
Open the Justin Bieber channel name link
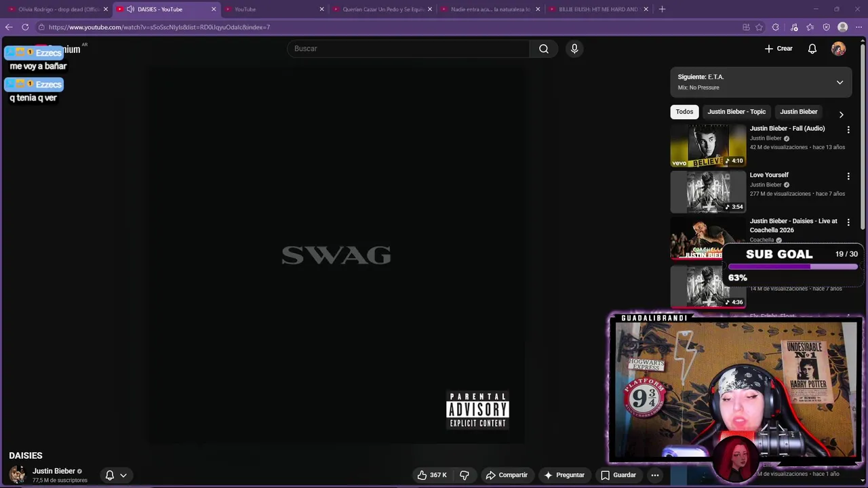coord(54,471)
